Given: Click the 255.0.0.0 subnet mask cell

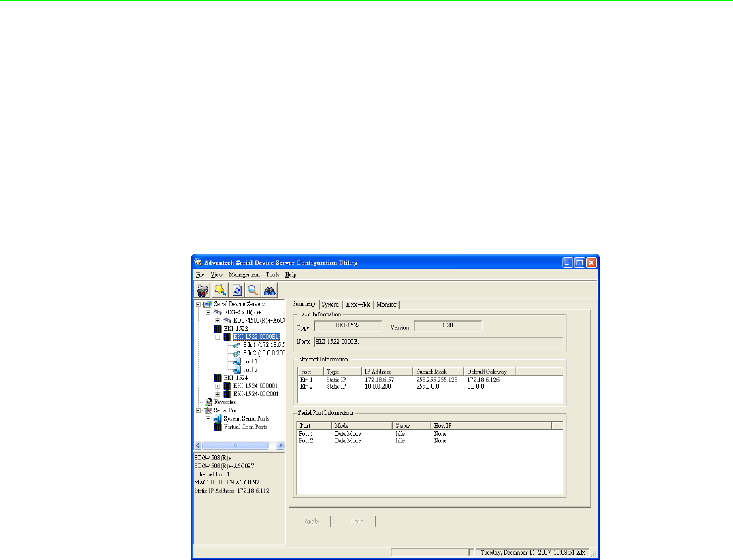Looking at the screenshot, I should point(427,386).
